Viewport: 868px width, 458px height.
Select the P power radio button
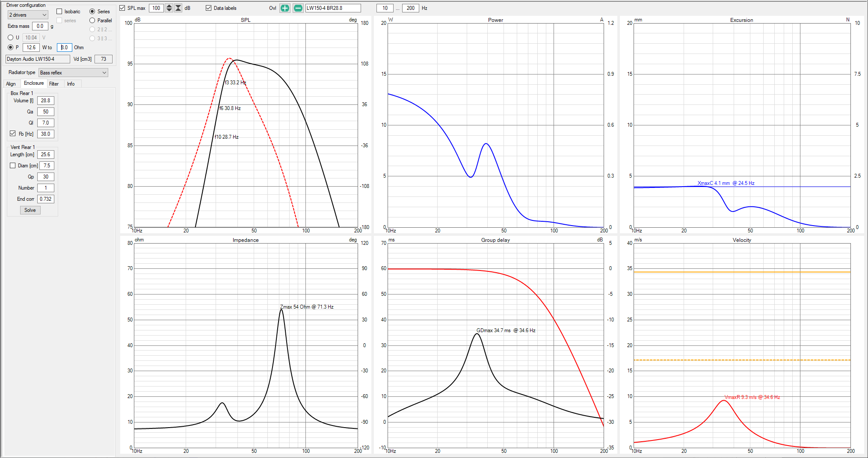pyautogui.click(x=11, y=48)
